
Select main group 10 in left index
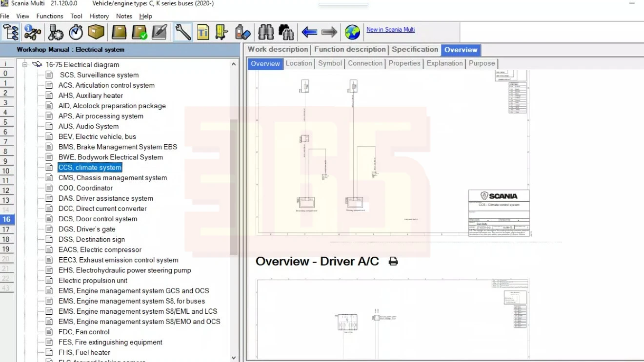coord(6,171)
